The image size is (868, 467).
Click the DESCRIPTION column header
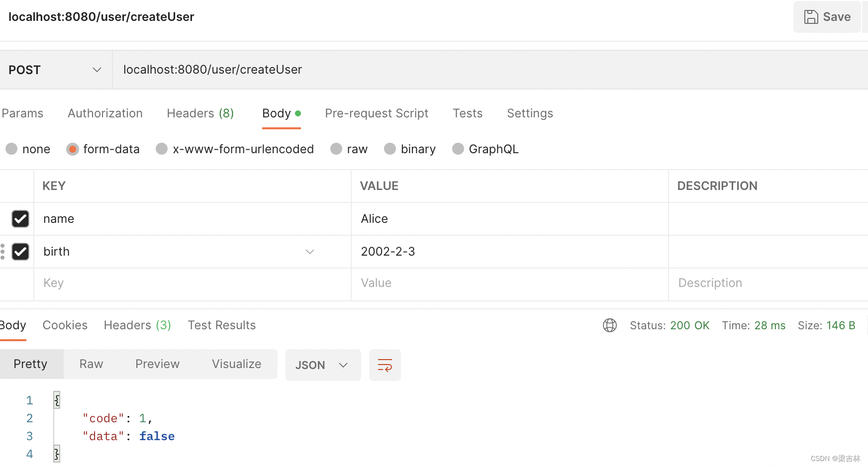pyautogui.click(x=717, y=186)
